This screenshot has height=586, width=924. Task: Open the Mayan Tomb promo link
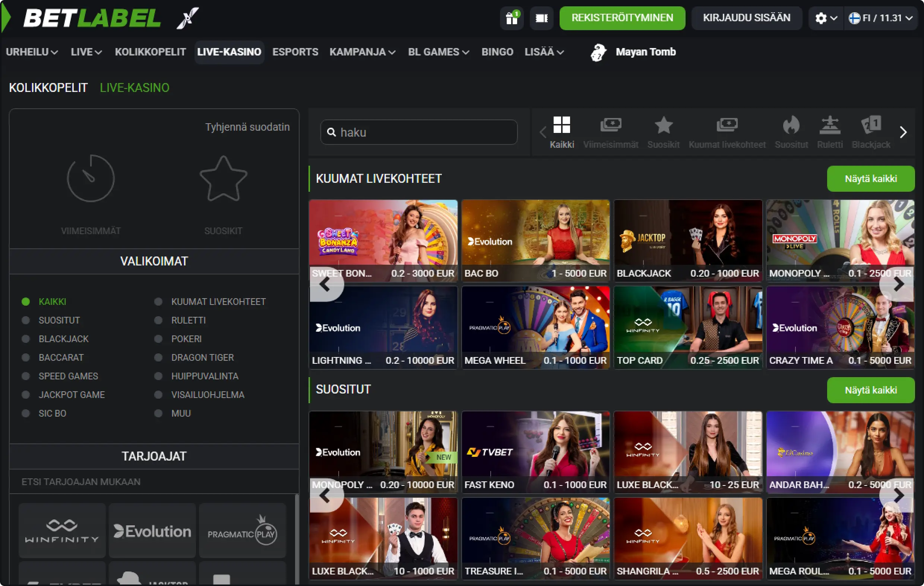click(x=633, y=52)
